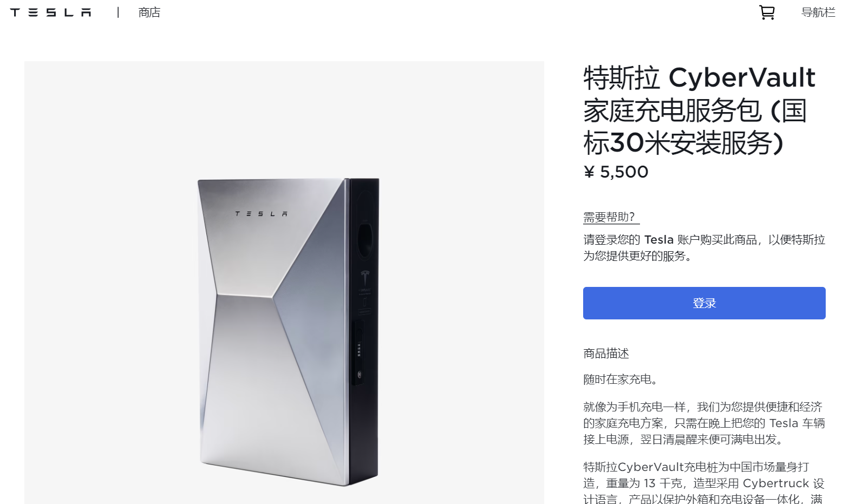
Task: Click the 随时在家充电 text line
Action: (x=620, y=379)
